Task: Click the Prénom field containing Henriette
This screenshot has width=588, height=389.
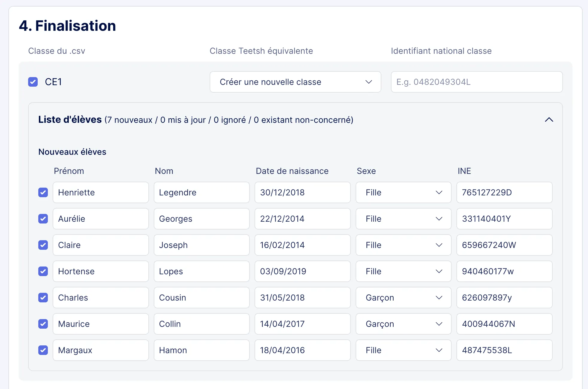Action: (101, 192)
